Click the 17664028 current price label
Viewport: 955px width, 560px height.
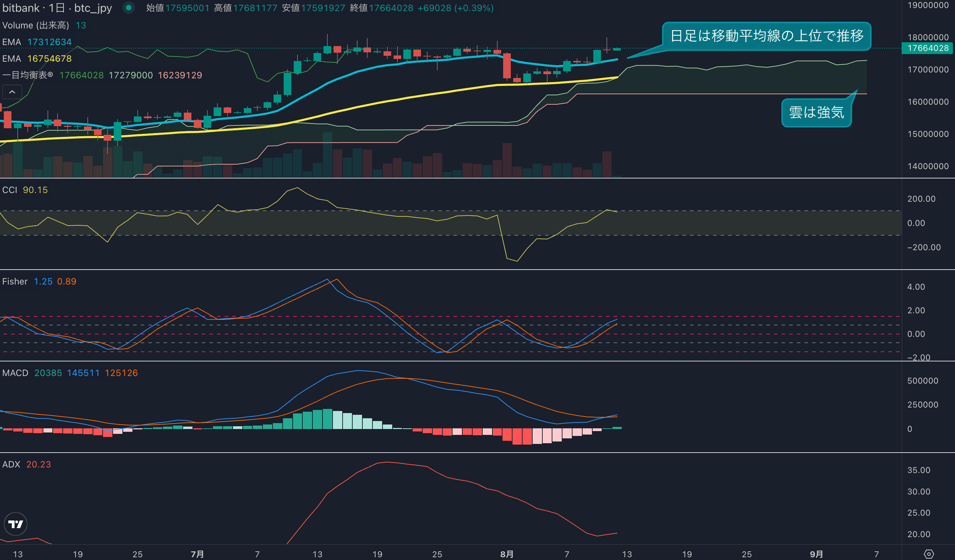coord(927,48)
